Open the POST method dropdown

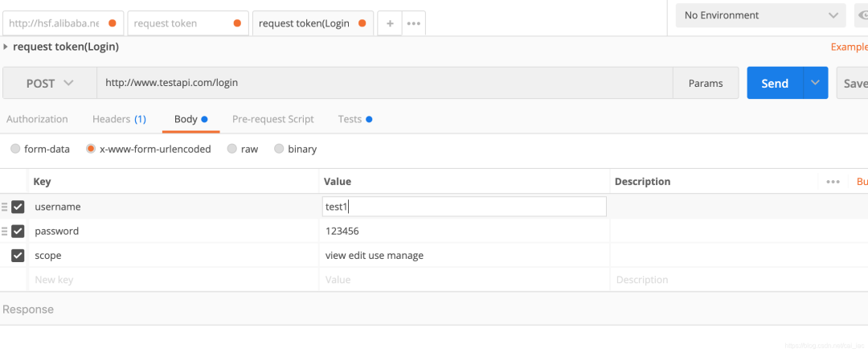50,83
